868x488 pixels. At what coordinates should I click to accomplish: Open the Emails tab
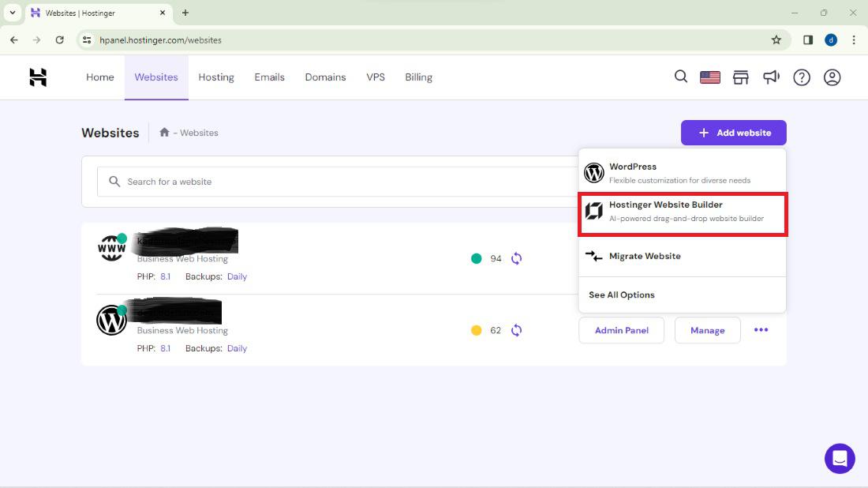[x=270, y=77]
